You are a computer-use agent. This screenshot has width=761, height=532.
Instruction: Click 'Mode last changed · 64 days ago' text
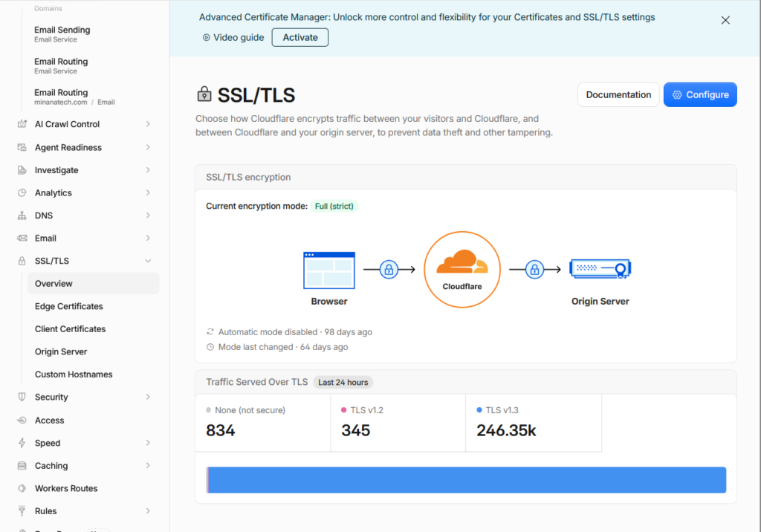click(x=283, y=347)
